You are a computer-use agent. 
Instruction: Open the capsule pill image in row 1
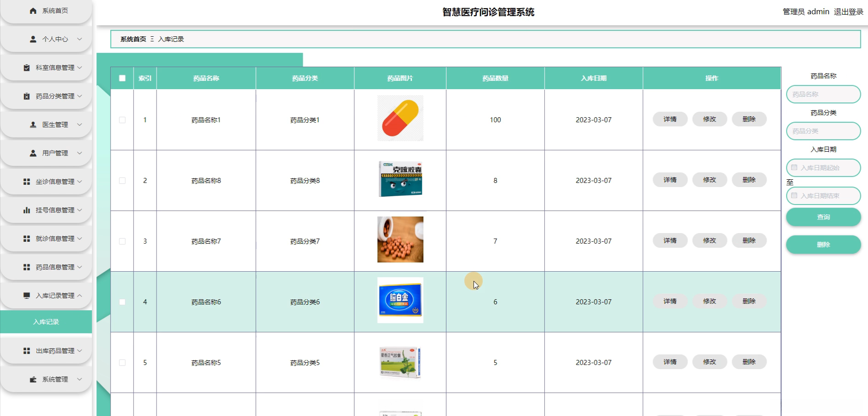(x=400, y=118)
